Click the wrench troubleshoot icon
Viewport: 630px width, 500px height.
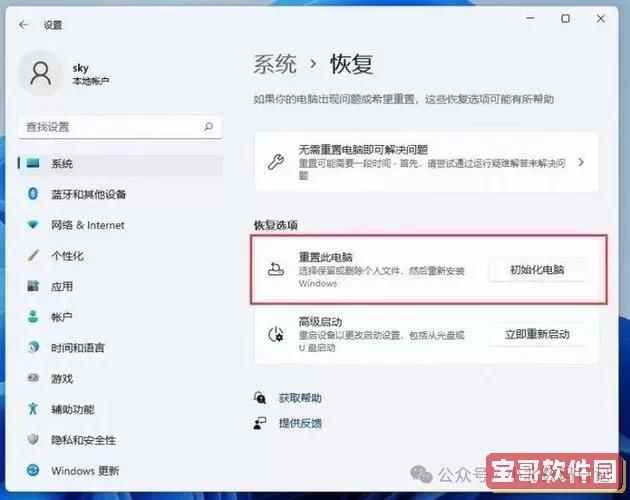point(276,162)
